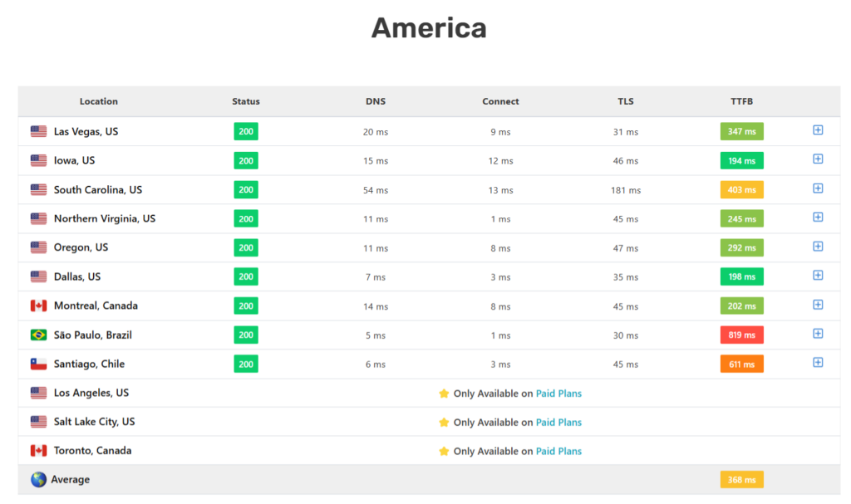Select the Canada flag next to Toronto
This screenshot has width=851, height=504.
coord(37,450)
